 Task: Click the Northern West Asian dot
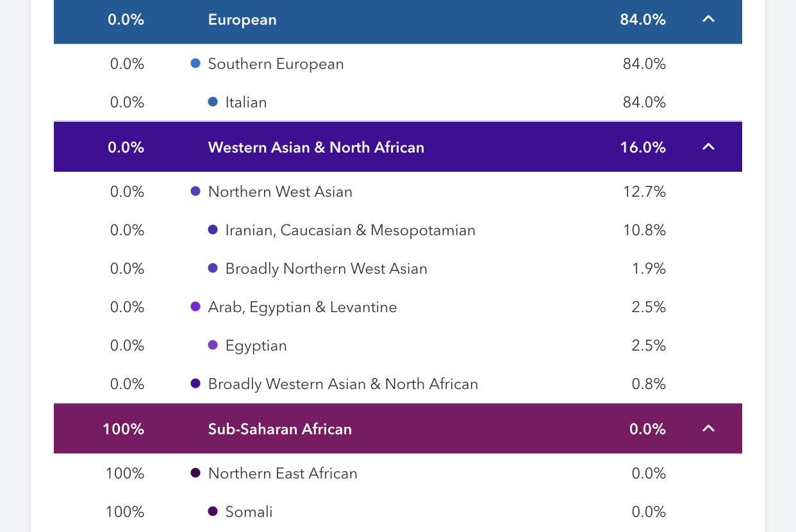tap(196, 191)
